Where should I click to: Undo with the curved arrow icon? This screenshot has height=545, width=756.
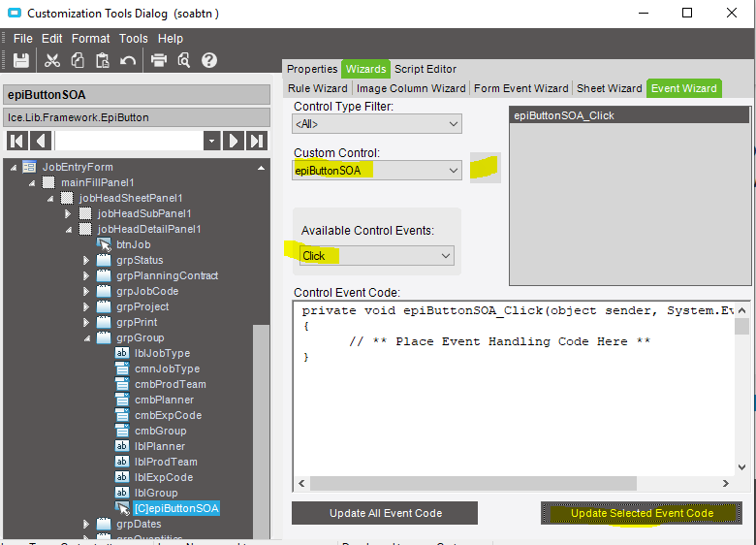128,60
